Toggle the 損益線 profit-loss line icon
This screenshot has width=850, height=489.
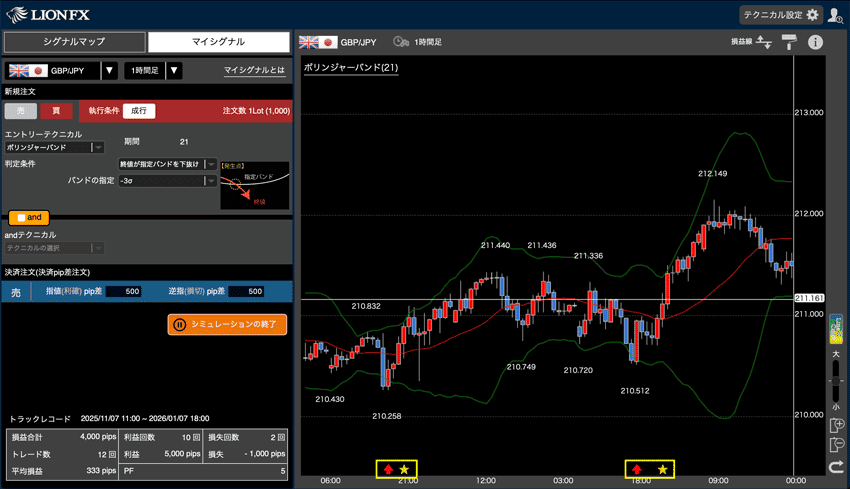764,42
